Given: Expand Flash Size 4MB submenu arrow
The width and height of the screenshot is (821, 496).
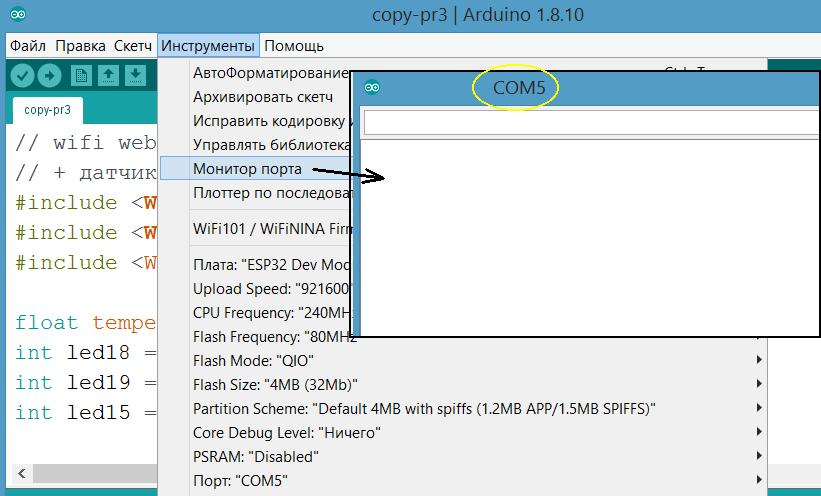Looking at the screenshot, I should (759, 384).
